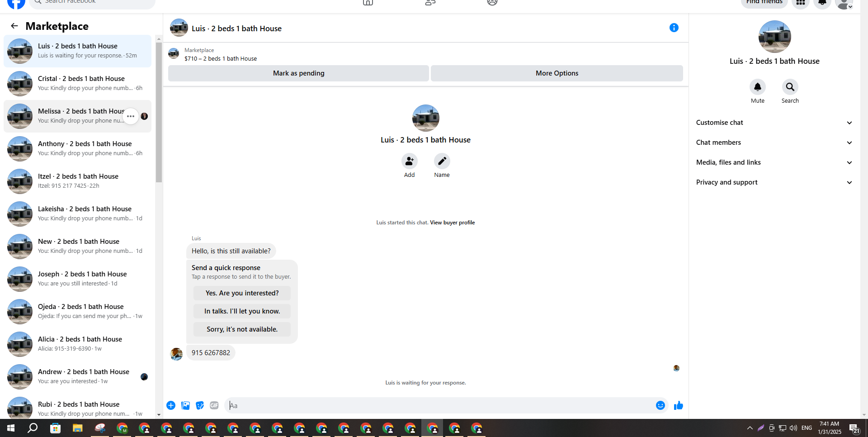The height and width of the screenshot is (437, 868).
Task: Attach a photo using the image icon
Action: 185,405
